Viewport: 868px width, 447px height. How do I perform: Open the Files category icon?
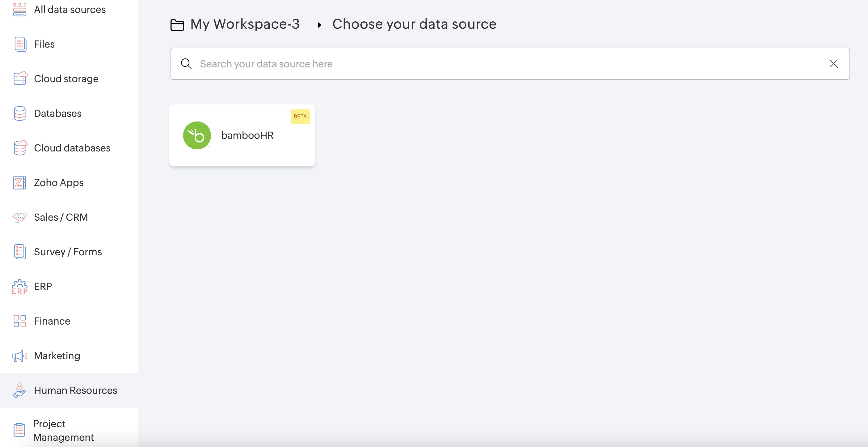pyautogui.click(x=20, y=44)
